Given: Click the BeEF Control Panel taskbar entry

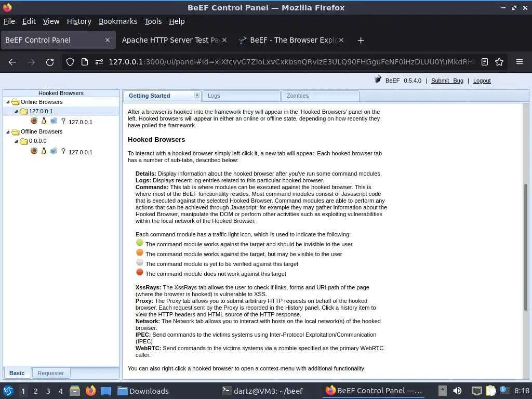Looking at the screenshot, I should tap(374, 391).
